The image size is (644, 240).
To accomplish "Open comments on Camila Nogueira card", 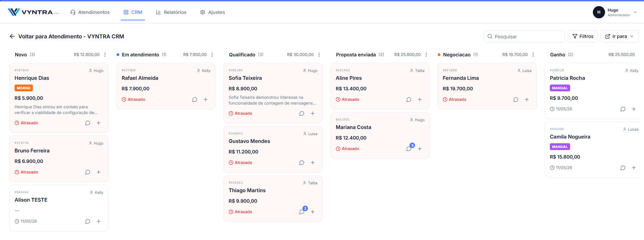I will [623, 168].
